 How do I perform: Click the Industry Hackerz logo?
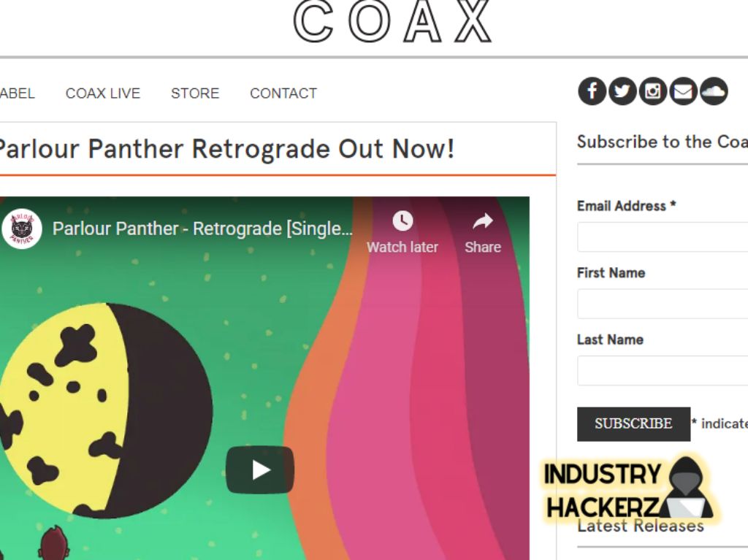(629, 490)
